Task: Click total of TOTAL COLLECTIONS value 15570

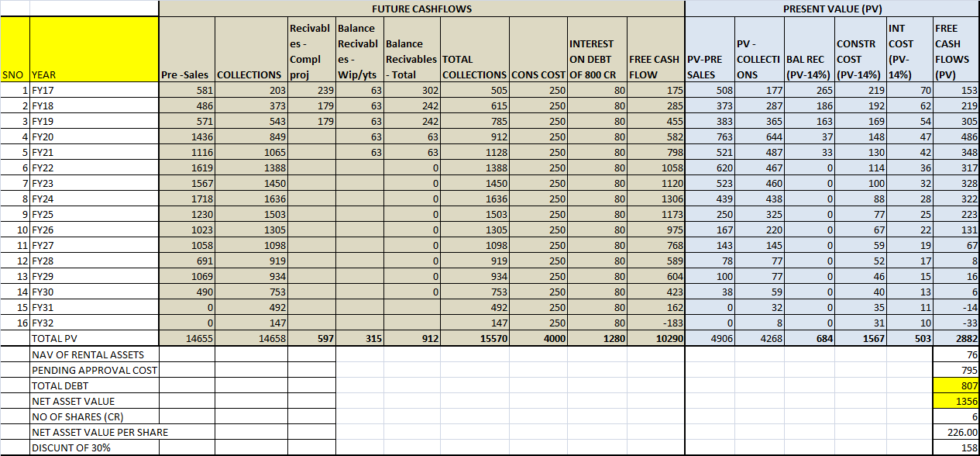Action: (474, 338)
